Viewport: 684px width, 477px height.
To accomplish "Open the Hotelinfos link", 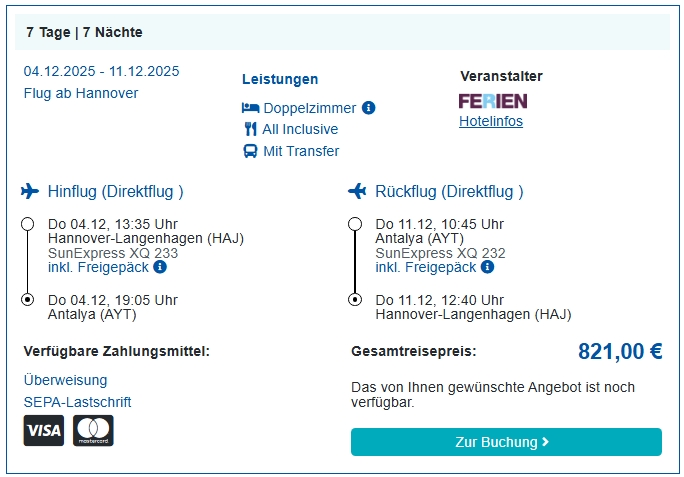I will (491, 121).
